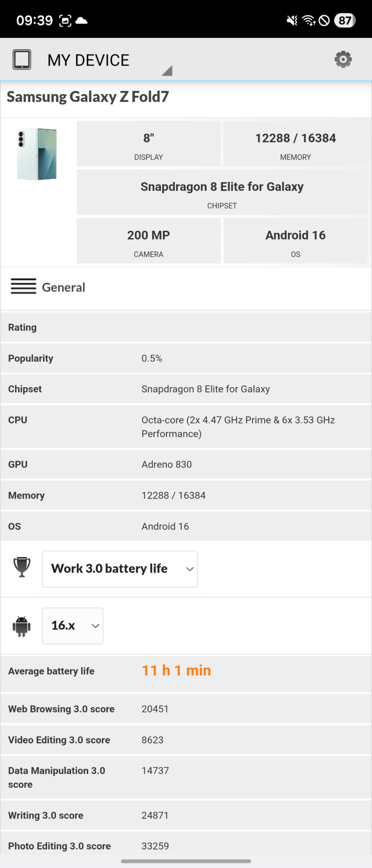Open the MY DEVICE dropdown triangle

point(167,70)
